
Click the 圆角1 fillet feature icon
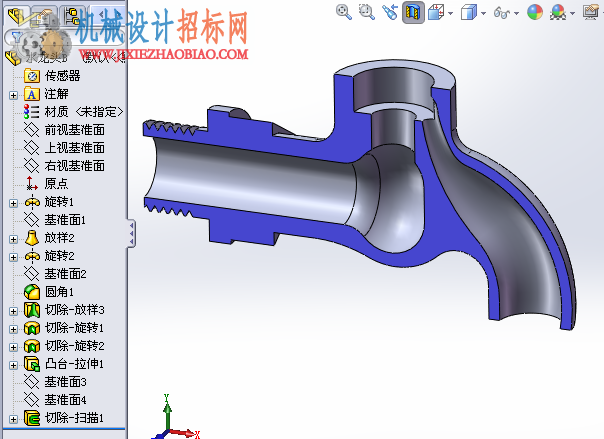[32, 292]
